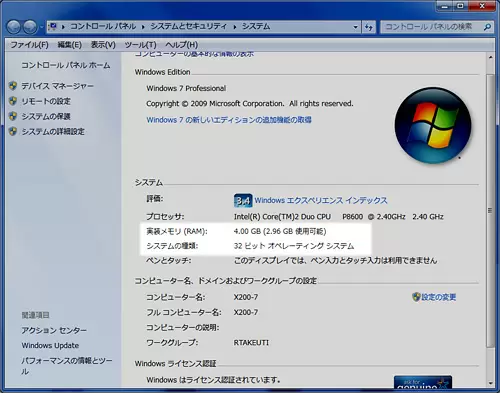Open the address bar history dropdown arrow
Image resolution: width=500 pixels, height=393 pixels.
coord(356,27)
